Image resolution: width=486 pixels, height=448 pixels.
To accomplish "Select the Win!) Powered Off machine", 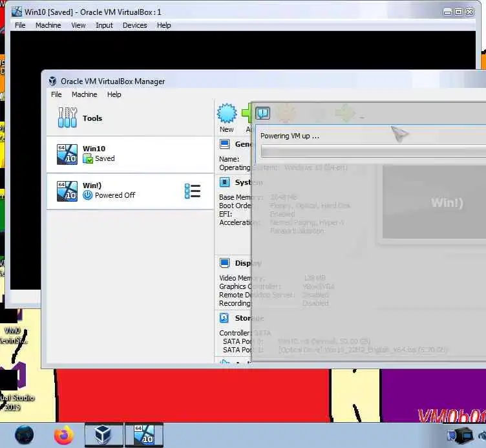I will [130, 191].
